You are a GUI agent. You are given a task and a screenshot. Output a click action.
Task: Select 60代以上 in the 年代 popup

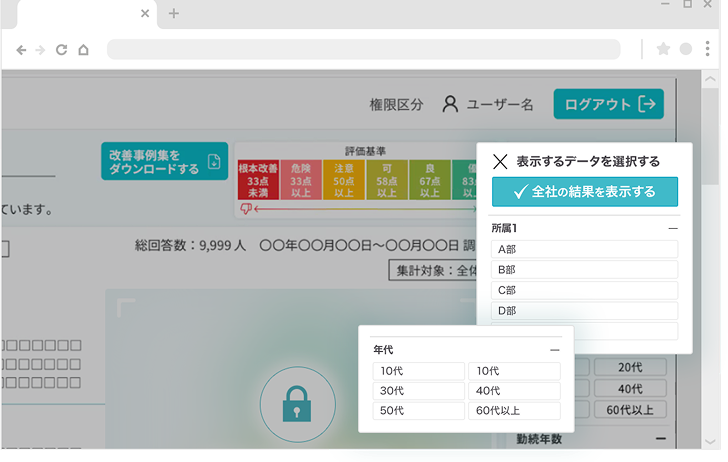[514, 411]
